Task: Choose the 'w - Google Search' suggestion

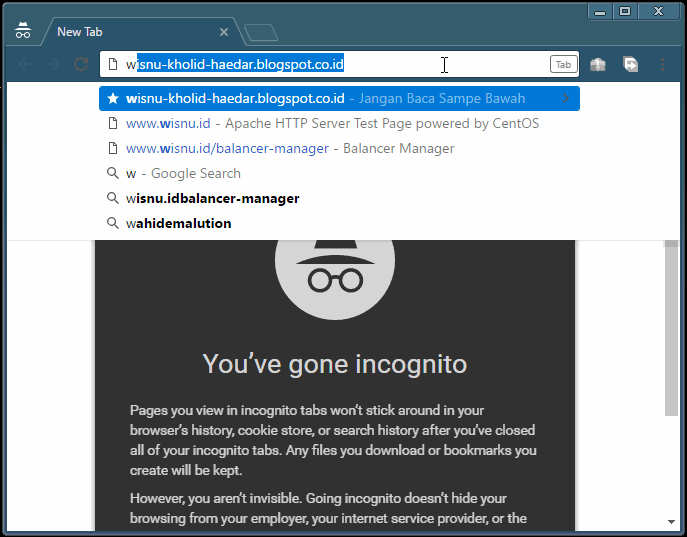Action: click(x=339, y=173)
